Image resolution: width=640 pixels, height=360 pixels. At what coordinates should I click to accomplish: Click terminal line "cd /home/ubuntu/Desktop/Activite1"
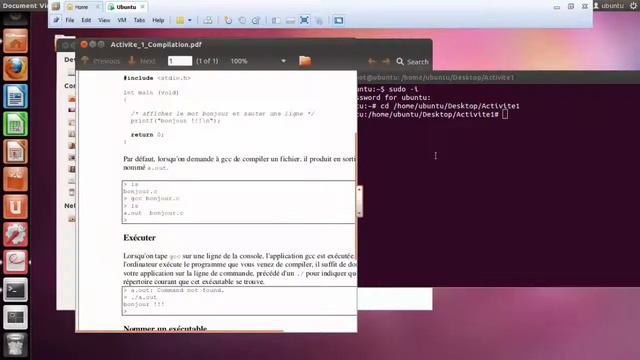438,106
